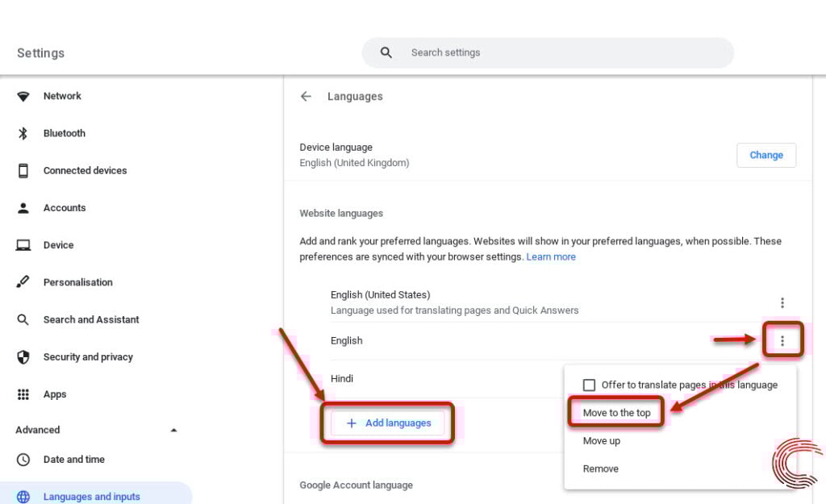Open Bluetooth settings

click(65, 133)
